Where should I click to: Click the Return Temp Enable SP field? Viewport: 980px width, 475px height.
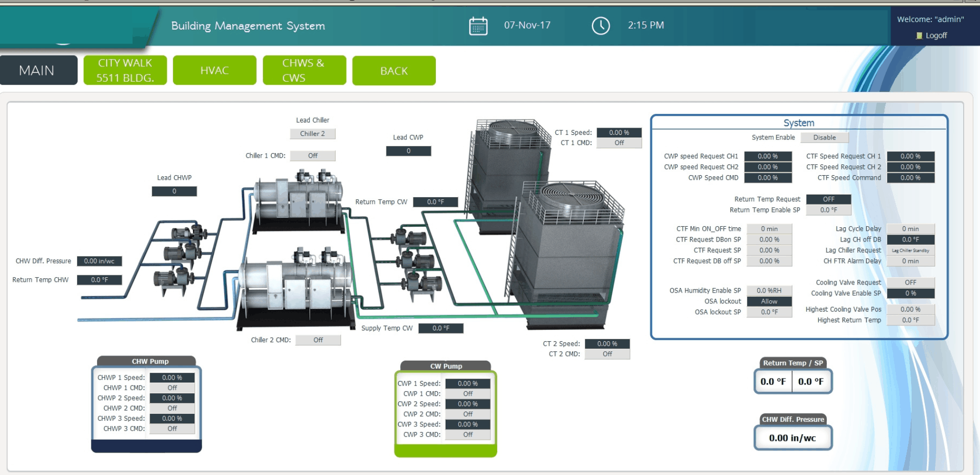point(828,210)
